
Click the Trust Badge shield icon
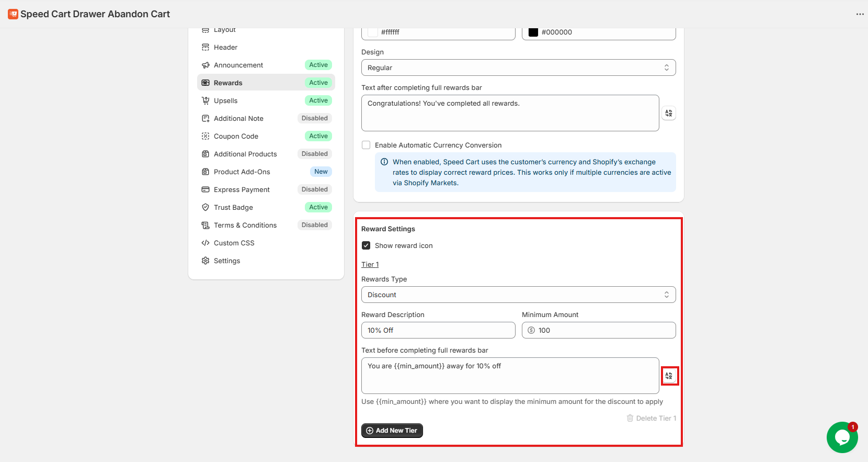[205, 207]
